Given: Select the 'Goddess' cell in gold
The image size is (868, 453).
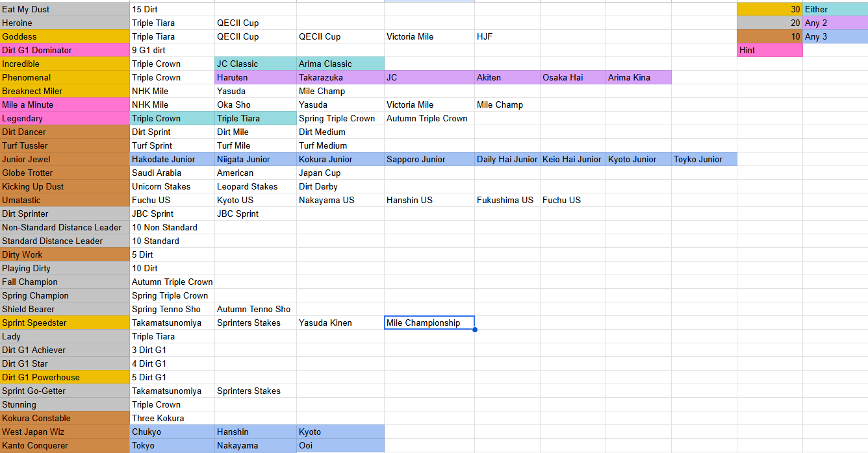Looking at the screenshot, I should coord(65,36).
